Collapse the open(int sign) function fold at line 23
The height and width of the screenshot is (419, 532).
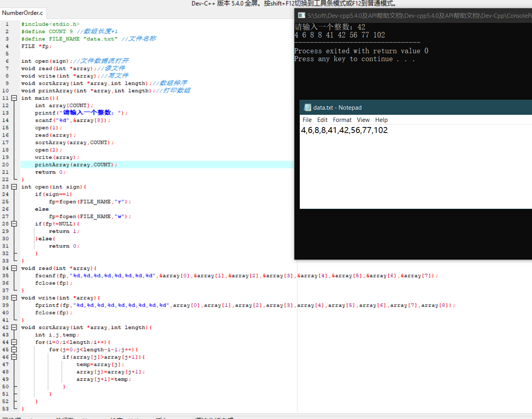[14, 187]
